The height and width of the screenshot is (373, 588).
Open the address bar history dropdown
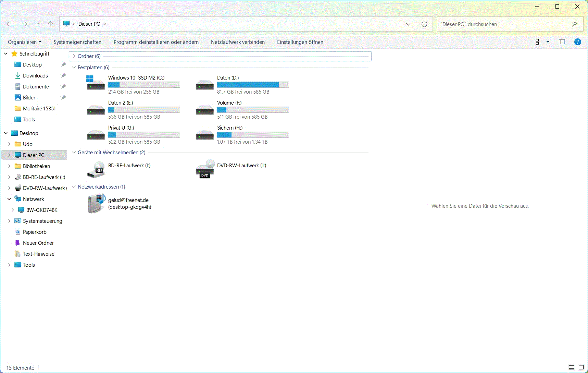408,24
